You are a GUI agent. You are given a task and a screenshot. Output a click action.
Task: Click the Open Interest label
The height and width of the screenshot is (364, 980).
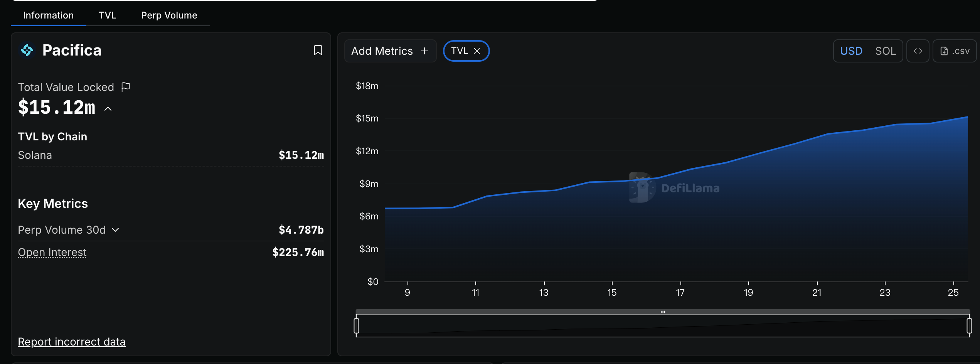(52, 253)
